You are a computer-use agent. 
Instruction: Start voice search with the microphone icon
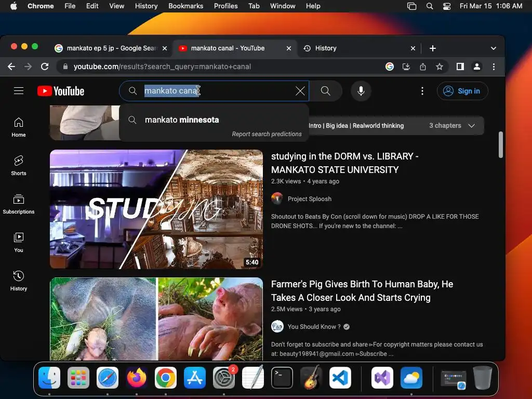click(361, 91)
